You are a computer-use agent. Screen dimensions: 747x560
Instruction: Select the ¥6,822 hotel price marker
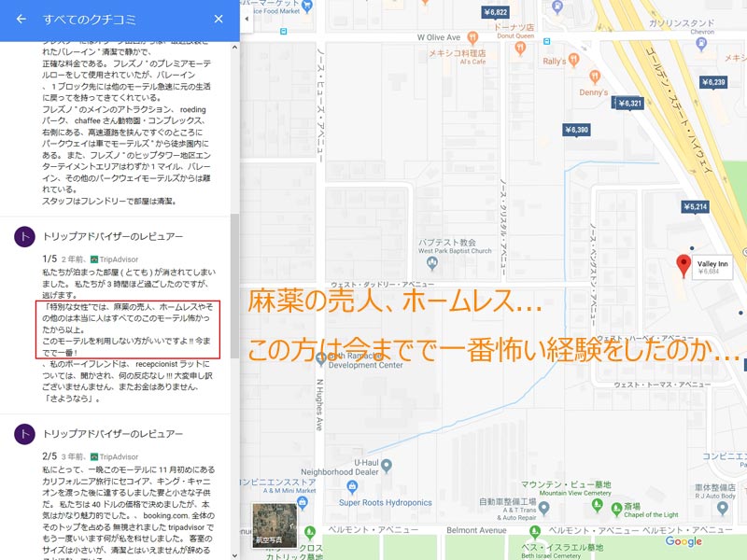click(495, 12)
